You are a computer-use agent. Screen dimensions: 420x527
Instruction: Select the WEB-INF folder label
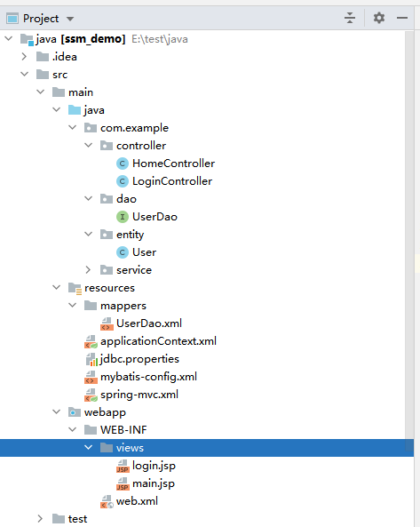pyautogui.click(x=123, y=430)
